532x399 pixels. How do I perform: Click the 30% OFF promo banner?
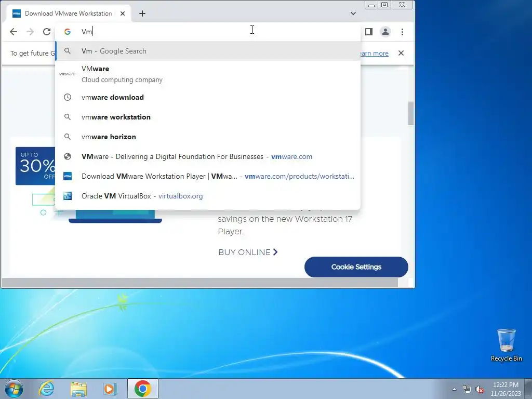point(35,166)
